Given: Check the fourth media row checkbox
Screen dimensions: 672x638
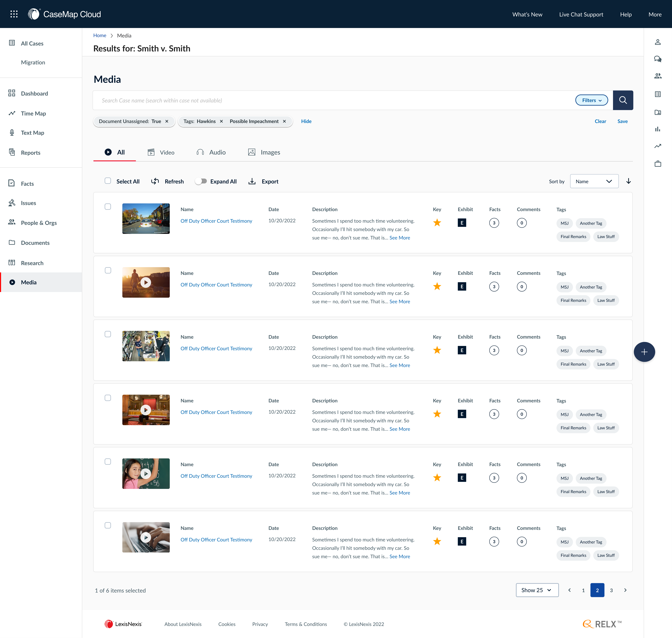Looking at the screenshot, I should (108, 398).
